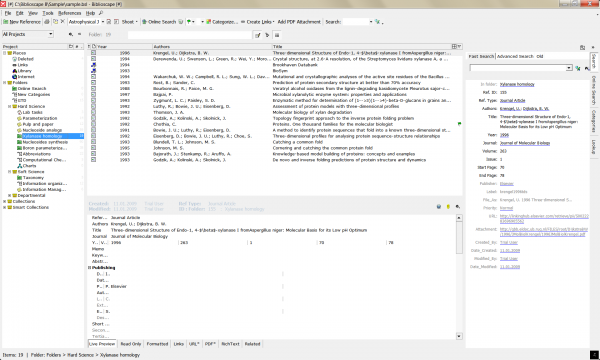
Task: Open the View menu
Action: pyautogui.click(x=33, y=13)
